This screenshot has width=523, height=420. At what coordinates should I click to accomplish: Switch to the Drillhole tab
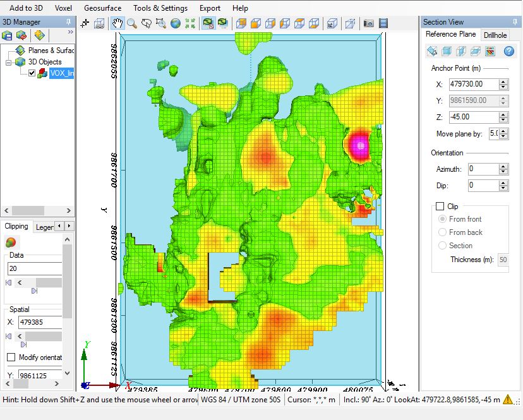[495, 35]
